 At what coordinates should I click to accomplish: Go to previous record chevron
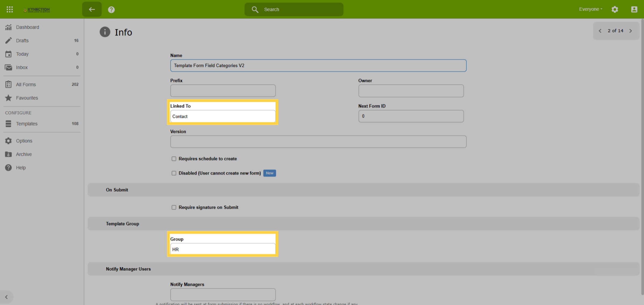click(x=600, y=31)
